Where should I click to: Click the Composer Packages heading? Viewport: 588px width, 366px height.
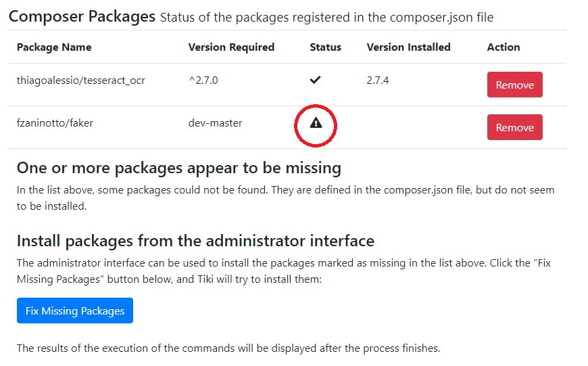click(x=82, y=16)
